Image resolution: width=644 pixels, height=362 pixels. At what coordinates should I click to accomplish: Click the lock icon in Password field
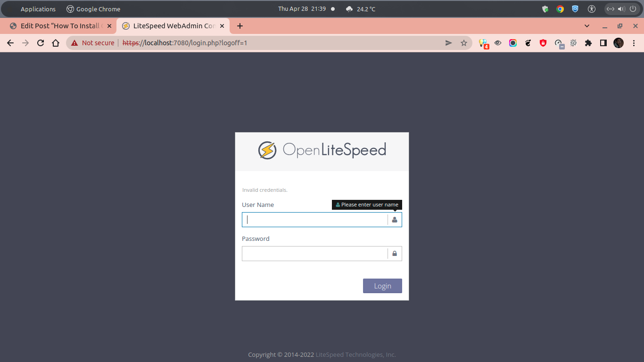pyautogui.click(x=395, y=254)
